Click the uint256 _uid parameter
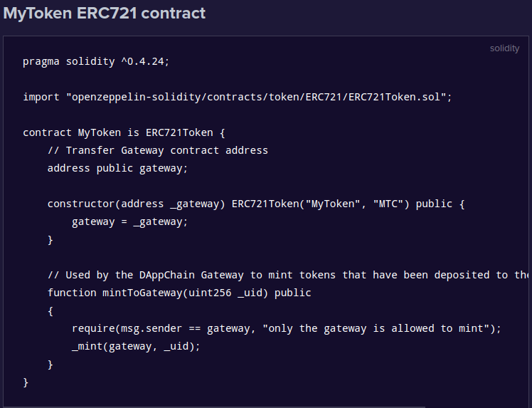Viewport: 532px width, 408px height. tap(225, 293)
